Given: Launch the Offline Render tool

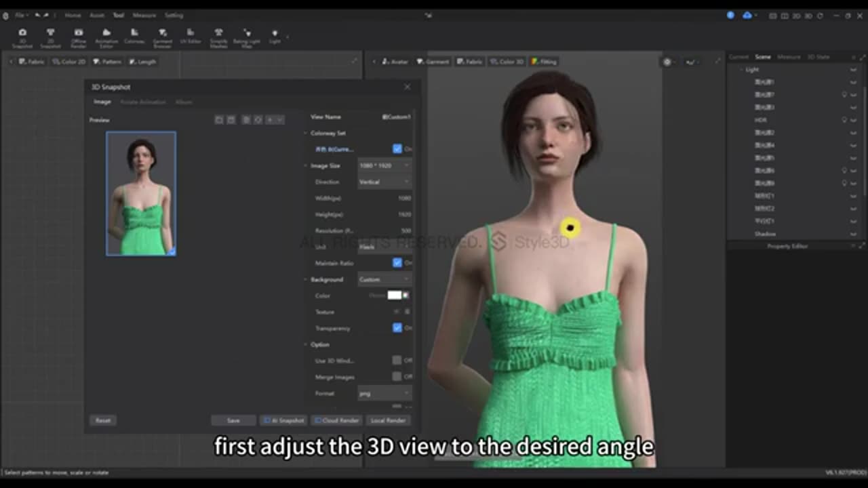Looking at the screenshot, I should click(x=79, y=37).
